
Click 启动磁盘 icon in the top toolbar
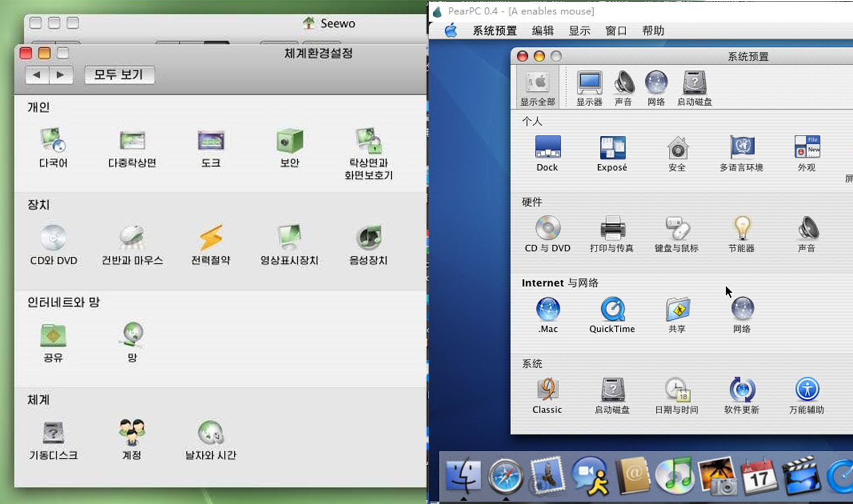click(694, 88)
